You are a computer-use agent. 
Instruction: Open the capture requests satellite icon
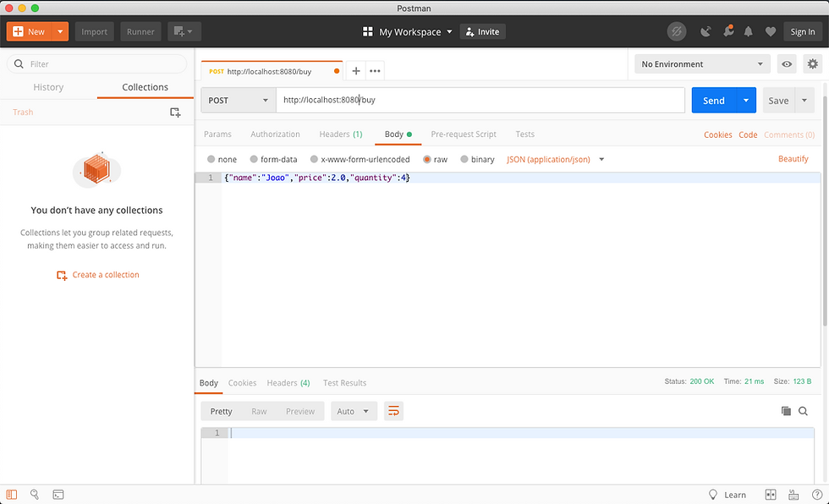705,31
